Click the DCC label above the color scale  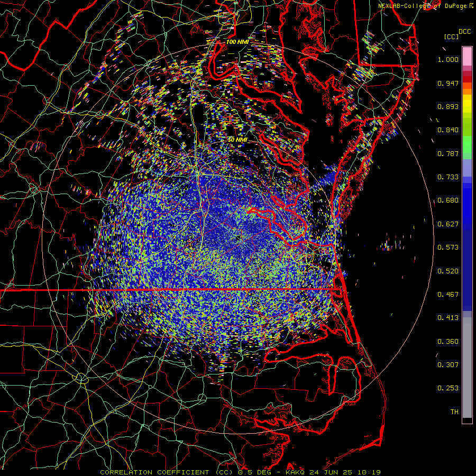(x=464, y=32)
